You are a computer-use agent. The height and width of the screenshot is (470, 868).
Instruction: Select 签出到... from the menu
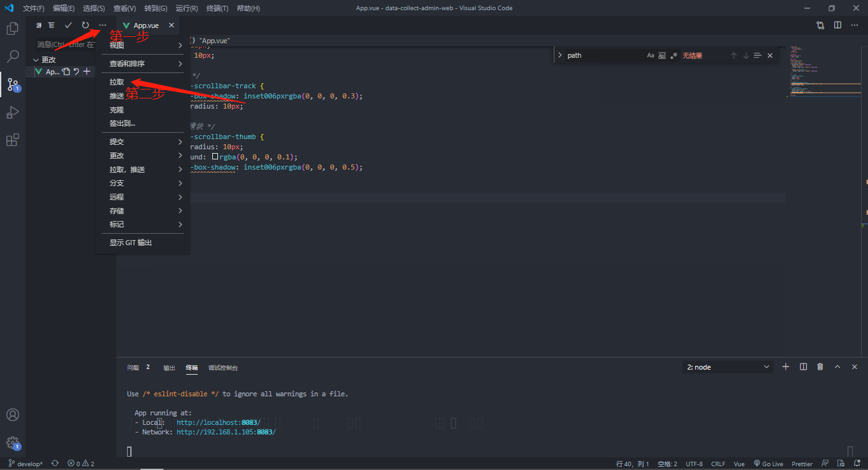pos(142,123)
